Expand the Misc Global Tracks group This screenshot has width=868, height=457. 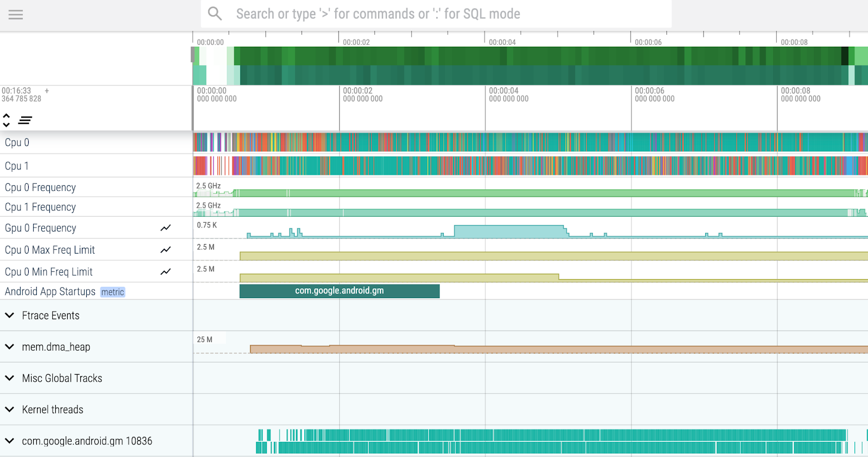tap(10, 378)
